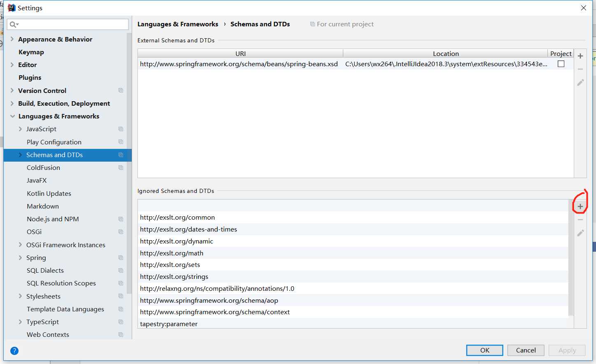This screenshot has width=596, height=364.
Task: Select Kotlin Updates in settings tree
Action: click(49, 193)
